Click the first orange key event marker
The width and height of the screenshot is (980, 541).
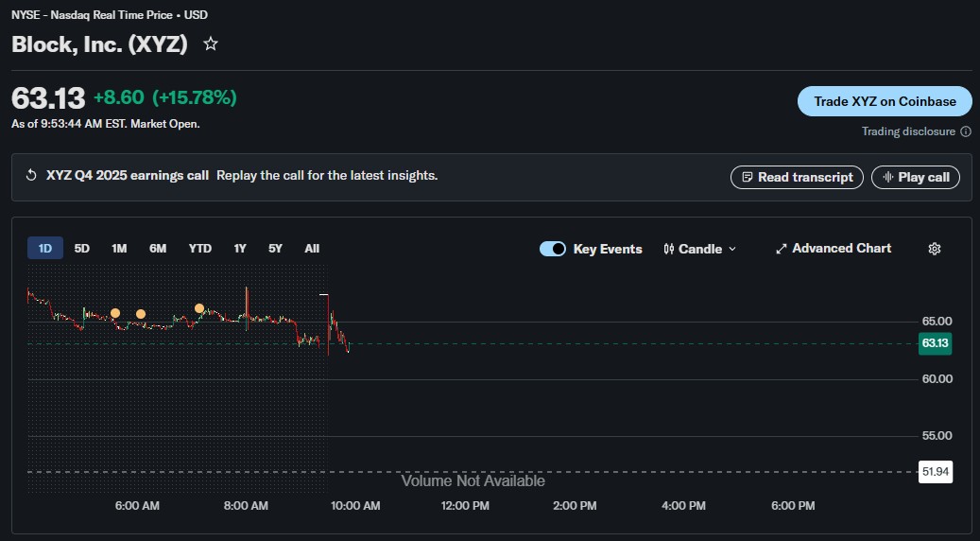click(115, 313)
